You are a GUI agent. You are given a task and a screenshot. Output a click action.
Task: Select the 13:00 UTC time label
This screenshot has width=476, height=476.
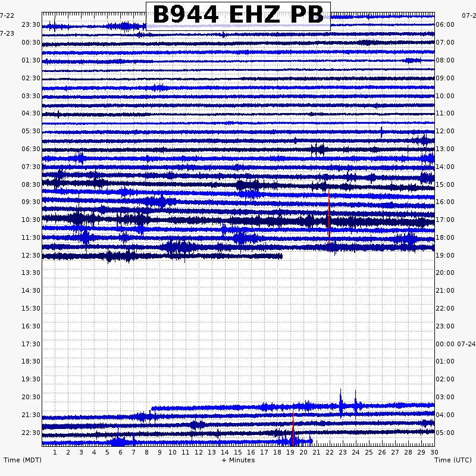(445, 149)
